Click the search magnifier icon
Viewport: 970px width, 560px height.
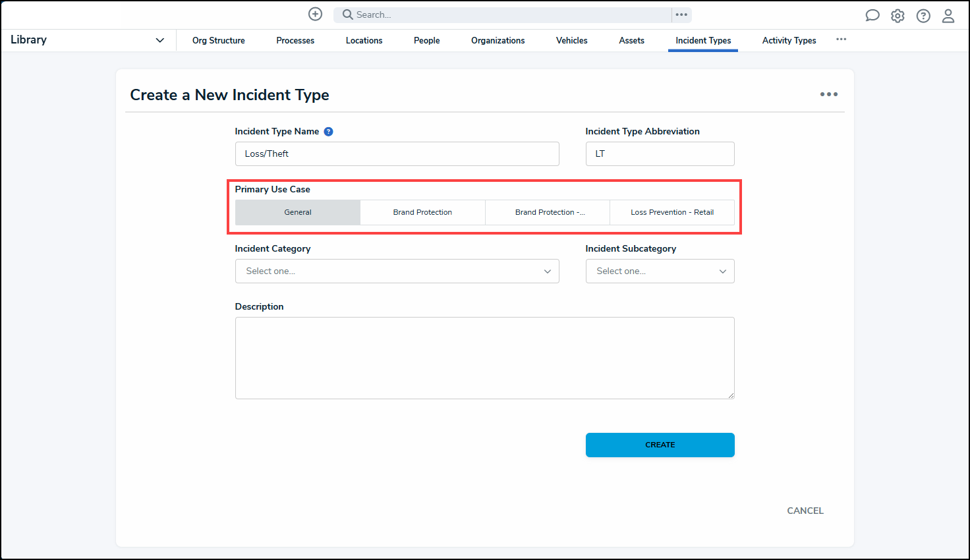[x=347, y=14]
